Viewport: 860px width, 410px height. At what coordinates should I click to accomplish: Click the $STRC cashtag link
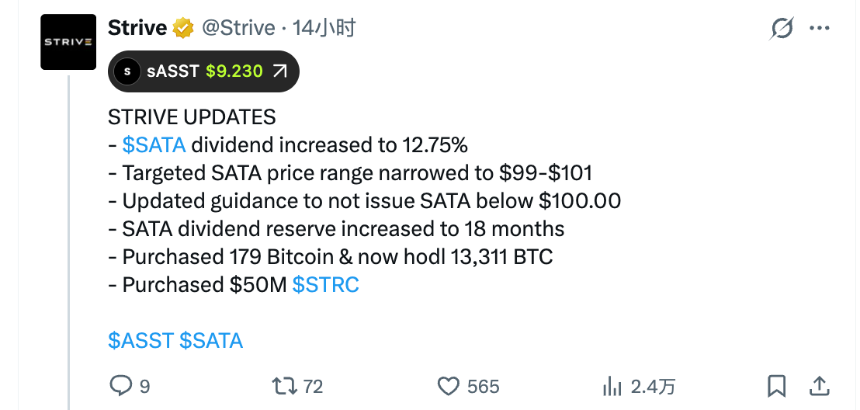coord(325,285)
